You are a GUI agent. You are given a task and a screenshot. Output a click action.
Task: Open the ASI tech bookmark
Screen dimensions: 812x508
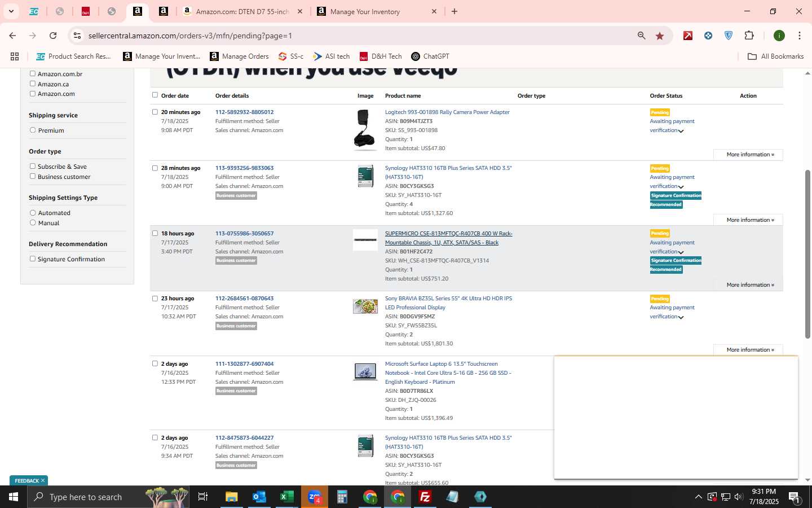[x=332, y=56]
